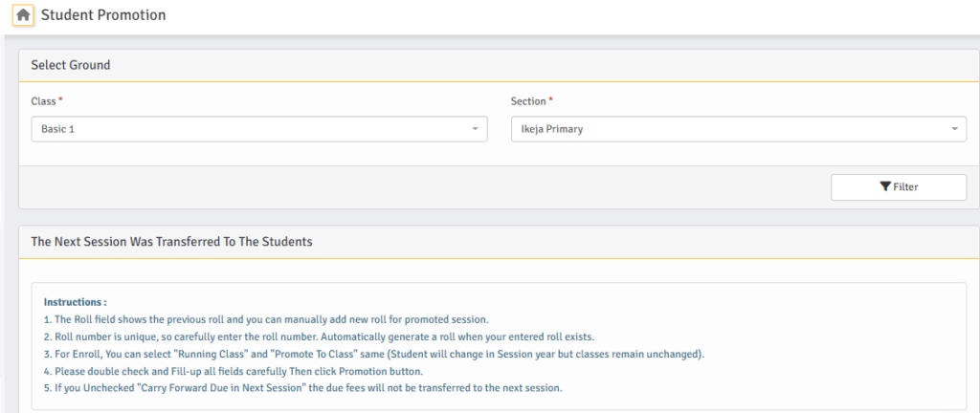The width and height of the screenshot is (980, 413).
Task: Click the Instructions heading
Action: click(x=76, y=302)
